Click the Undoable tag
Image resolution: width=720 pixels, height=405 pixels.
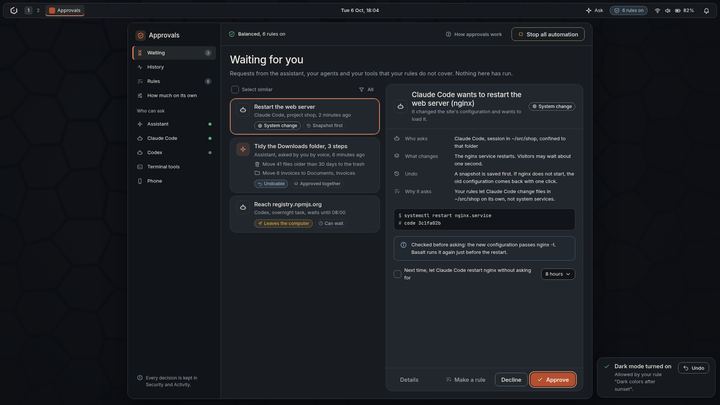point(271,184)
